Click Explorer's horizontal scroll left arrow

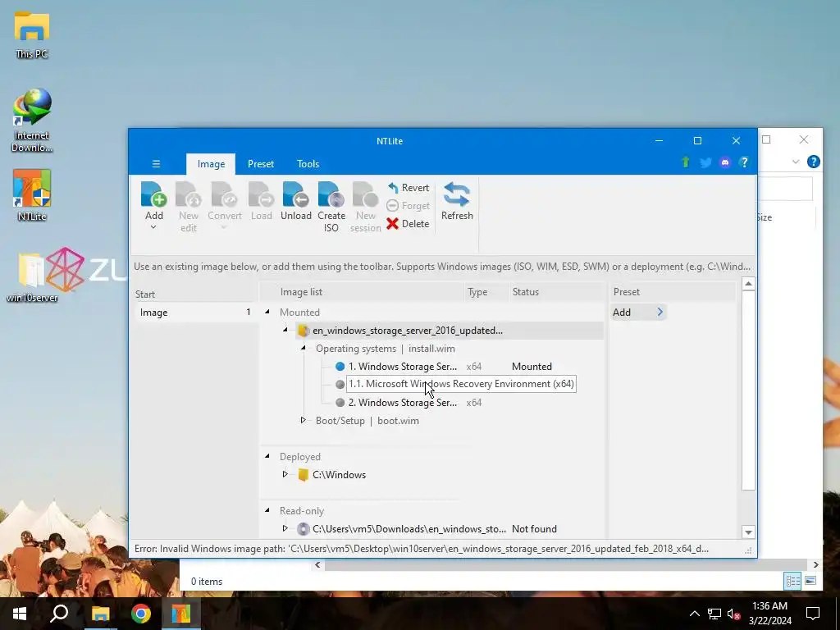pyautogui.click(x=317, y=564)
